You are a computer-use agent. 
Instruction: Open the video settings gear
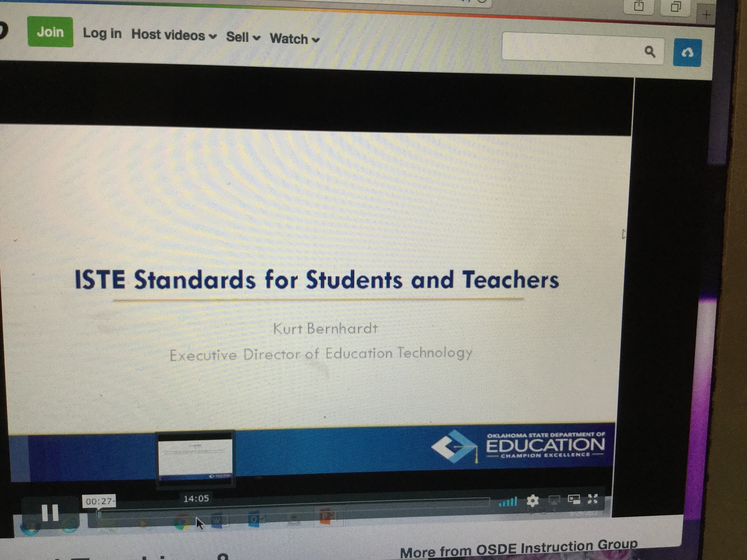pos(533,501)
